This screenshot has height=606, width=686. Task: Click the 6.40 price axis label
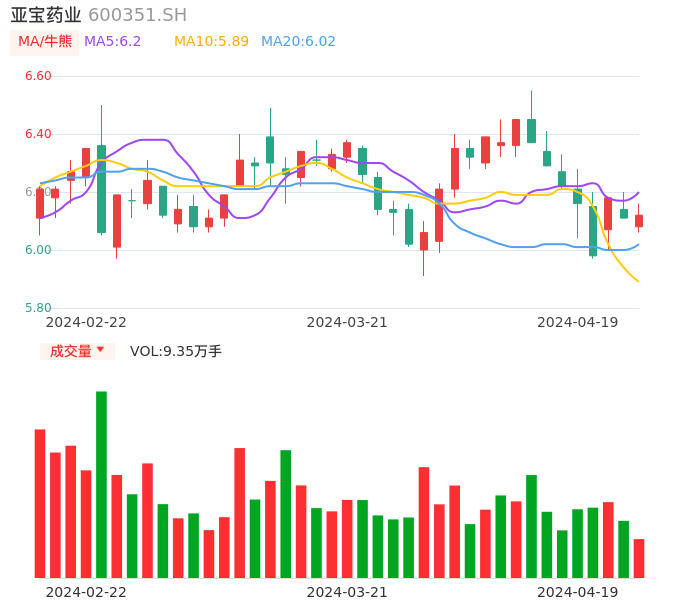[x=38, y=134]
